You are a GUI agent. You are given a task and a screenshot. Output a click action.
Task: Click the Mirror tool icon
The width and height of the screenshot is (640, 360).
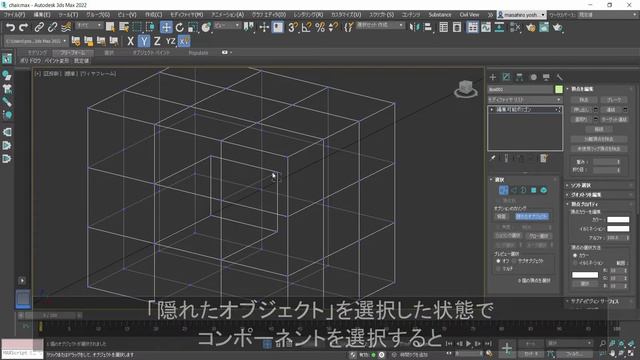pyautogui.click(x=414, y=27)
